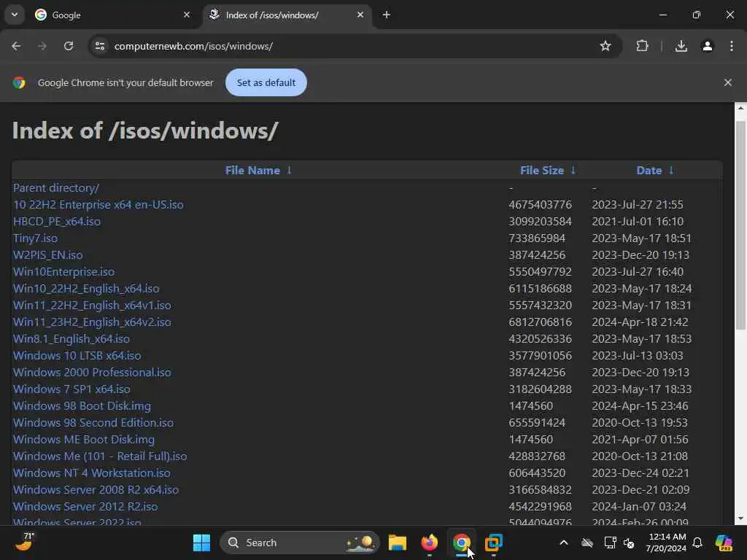The image size is (747, 560).
Task: Click the File Size descending arrow
Action: click(573, 171)
